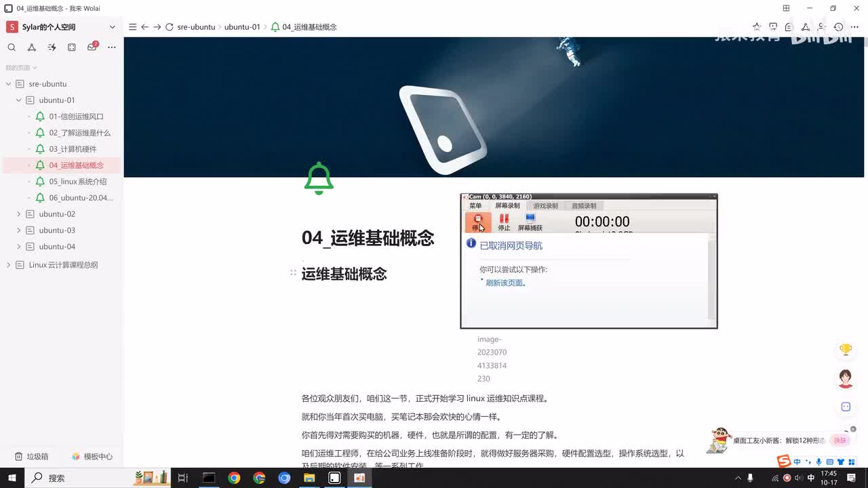Click the relation graph icon in sidebar
The width and height of the screenshot is (868, 488).
tap(32, 47)
